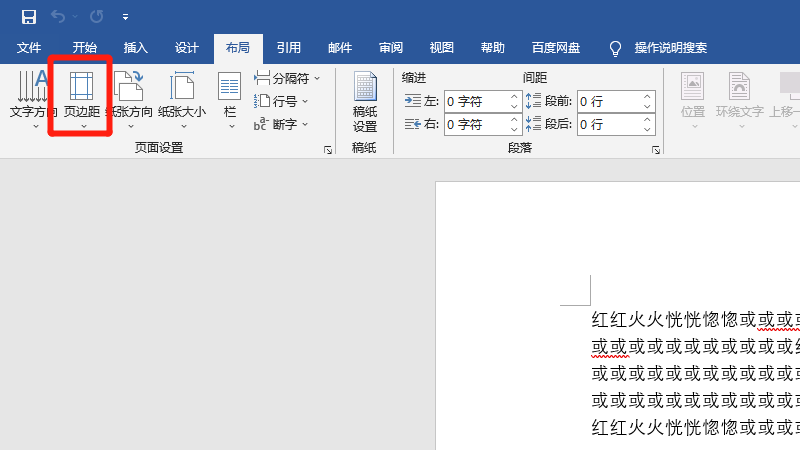Screen dimensions: 800x450
Task: Click the left indent 左 input field
Action: (476, 101)
